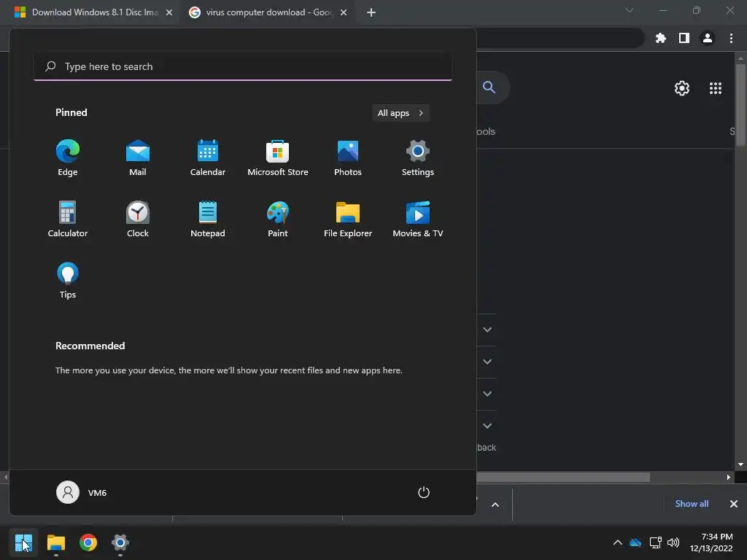
Task: Show hidden system tray icons
Action: (x=617, y=542)
